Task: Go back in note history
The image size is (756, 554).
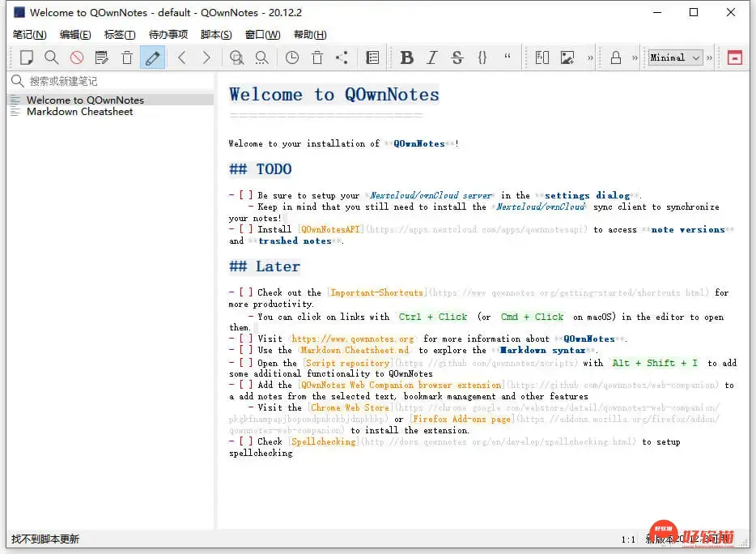Action: pos(182,58)
